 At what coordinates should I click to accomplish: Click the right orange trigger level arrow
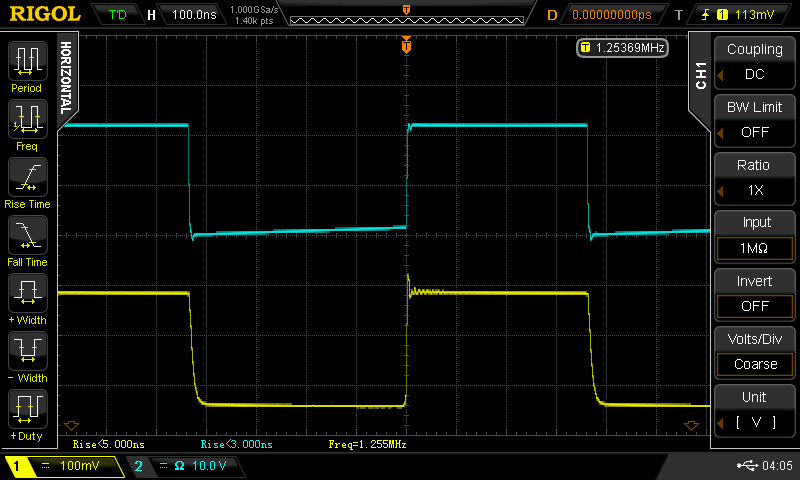pos(691,425)
